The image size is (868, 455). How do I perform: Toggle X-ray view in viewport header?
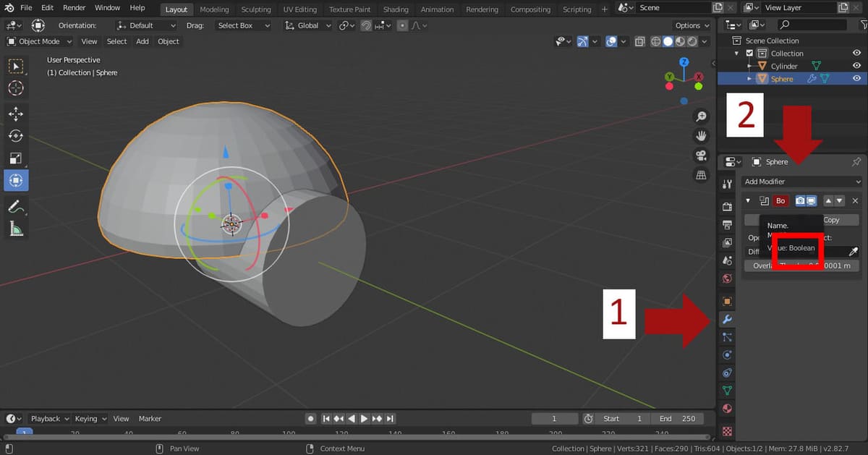coord(639,42)
